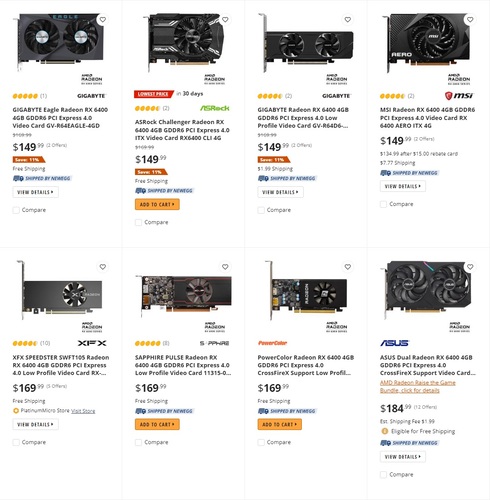Enable Compare for ASUS Dual Radeon card
Image resolution: width=490 pixels, height=500 pixels.
(383, 474)
